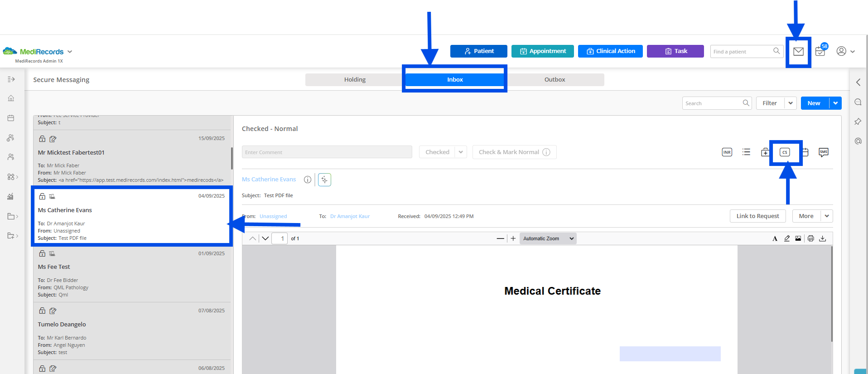This screenshot has height=374, width=868.
Task: Go to Home via sidebar house icon
Action: click(11, 98)
